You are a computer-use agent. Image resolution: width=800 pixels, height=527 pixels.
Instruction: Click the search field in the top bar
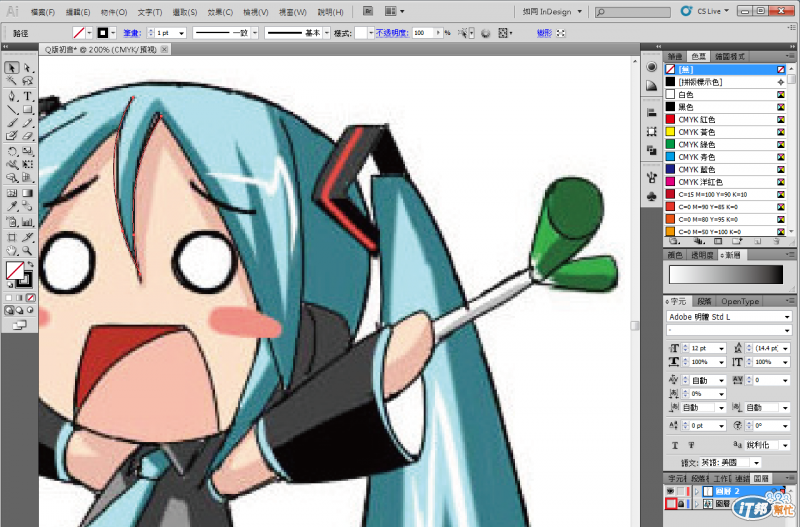pyautogui.click(x=633, y=12)
